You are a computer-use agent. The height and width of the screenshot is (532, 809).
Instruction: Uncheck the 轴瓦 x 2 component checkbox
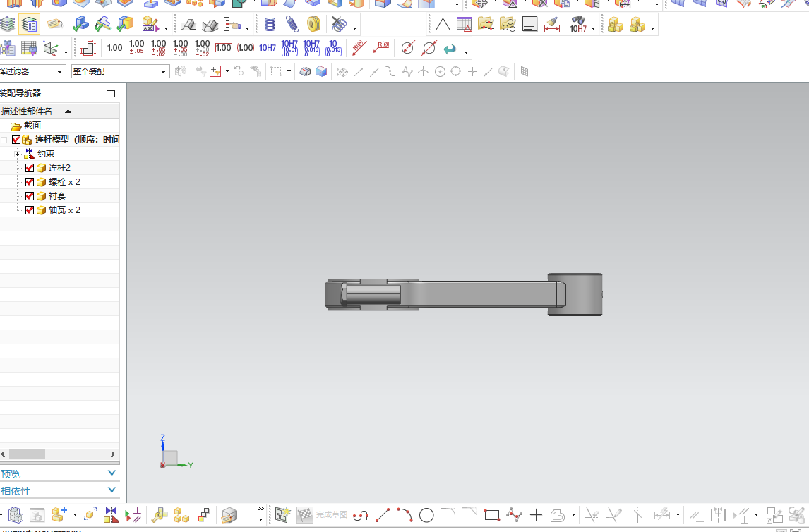pos(30,210)
